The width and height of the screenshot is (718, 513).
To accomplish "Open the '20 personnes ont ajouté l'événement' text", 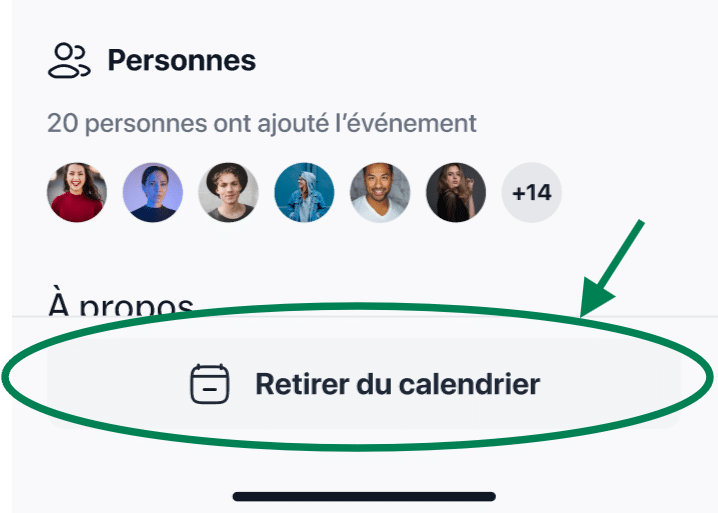I will [x=261, y=124].
